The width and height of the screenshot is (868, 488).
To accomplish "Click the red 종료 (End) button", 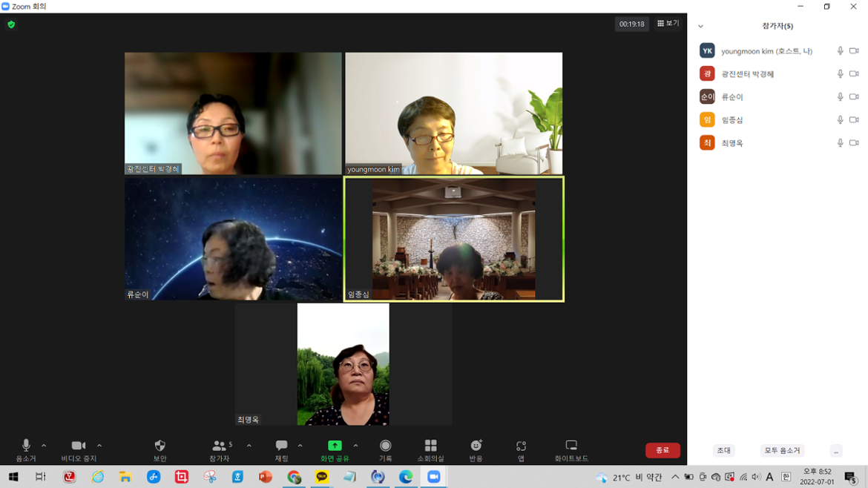I will point(662,450).
